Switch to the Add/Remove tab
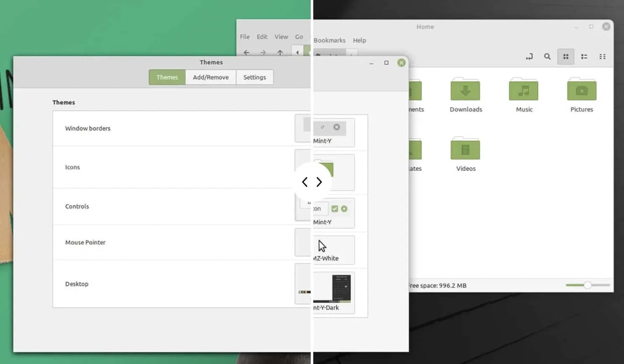Viewport: 624px width, 364px height. pyautogui.click(x=211, y=77)
